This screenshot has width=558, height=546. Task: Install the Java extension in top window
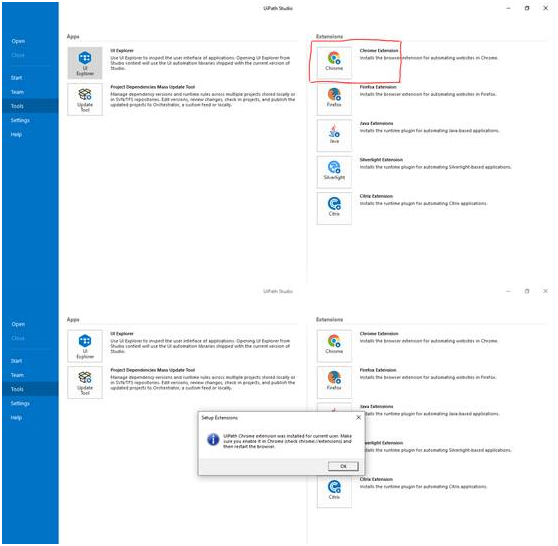335,136
